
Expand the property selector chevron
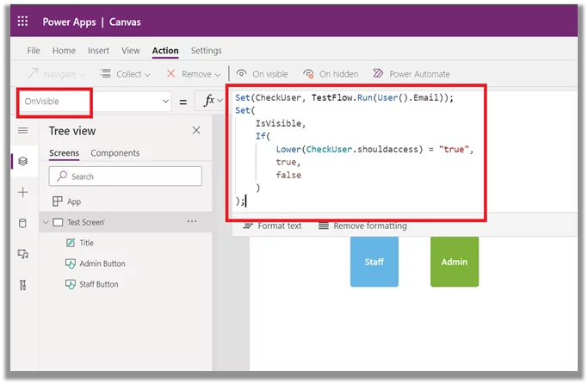click(165, 102)
